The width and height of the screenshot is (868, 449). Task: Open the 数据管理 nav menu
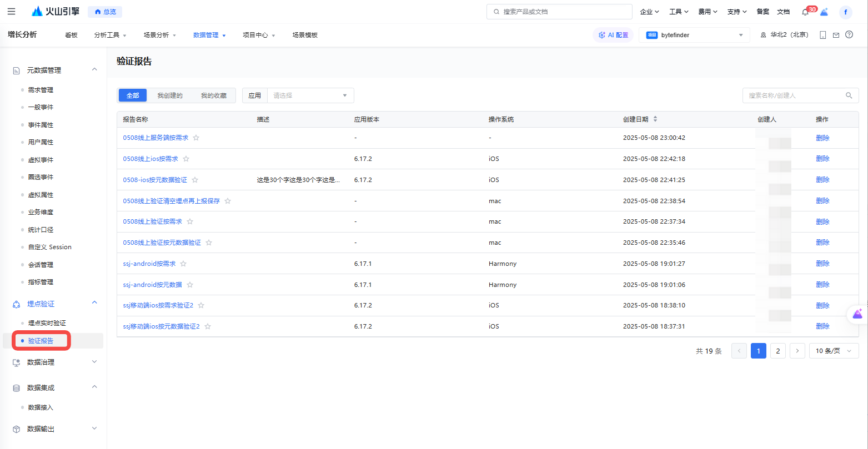tap(209, 35)
